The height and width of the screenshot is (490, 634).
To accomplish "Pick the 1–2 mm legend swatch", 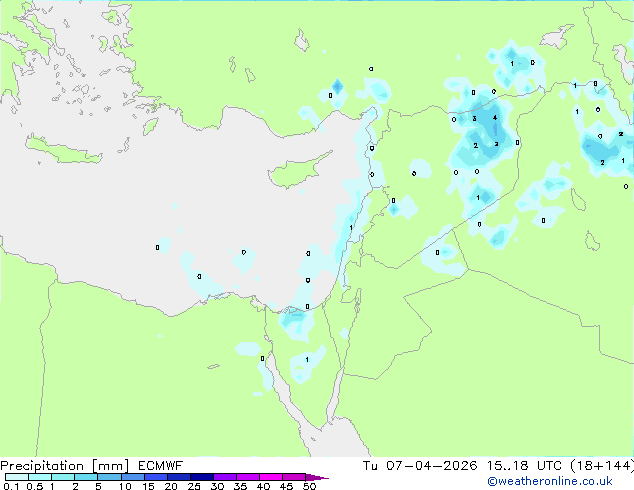I will (x=63, y=477).
